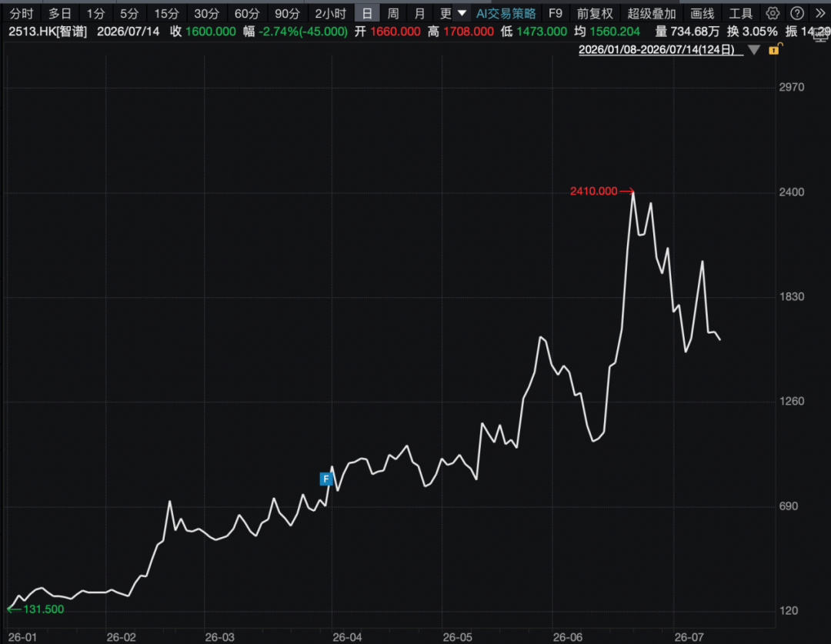The image size is (831, 644).
Task: Click the monitor icon at the info bar's right end
Action: click(x=821, y=34)
